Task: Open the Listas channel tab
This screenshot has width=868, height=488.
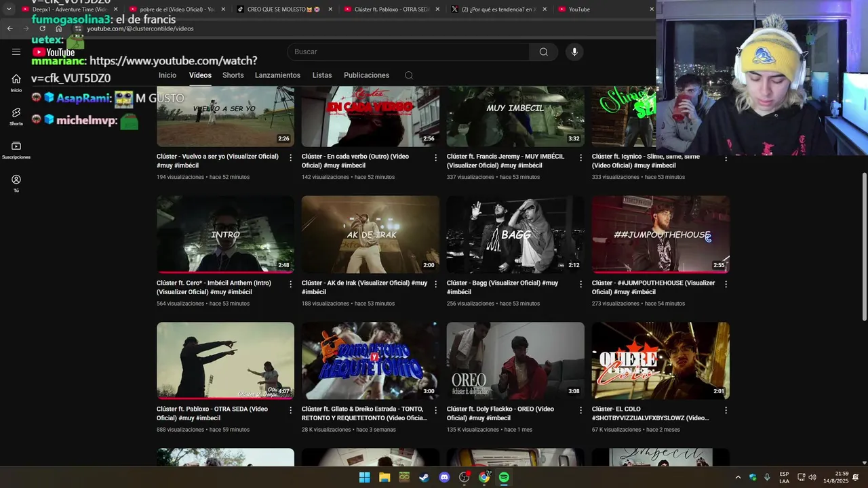Action: coord(322,75)
